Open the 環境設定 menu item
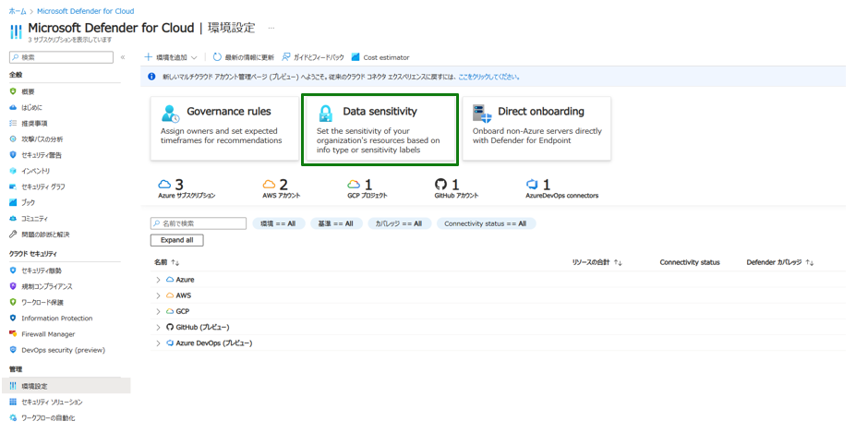This screenshot has height=433, width=868. coord(66,386)
